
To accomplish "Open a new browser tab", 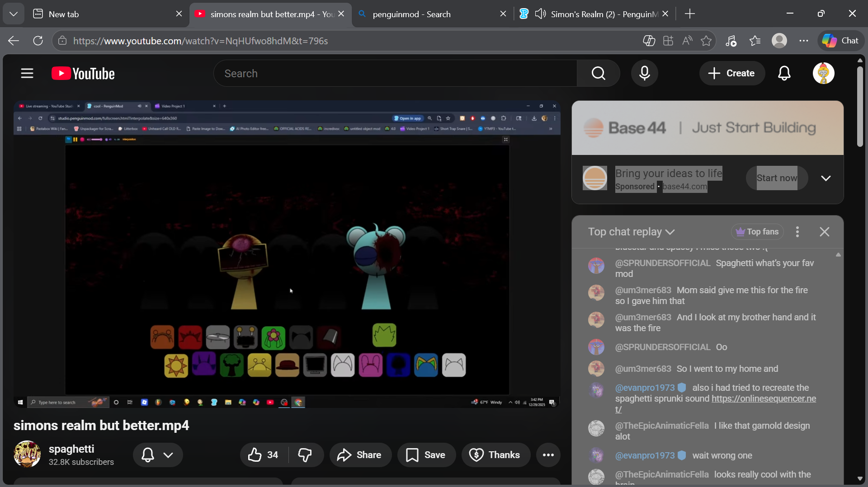I will [690, 14].
